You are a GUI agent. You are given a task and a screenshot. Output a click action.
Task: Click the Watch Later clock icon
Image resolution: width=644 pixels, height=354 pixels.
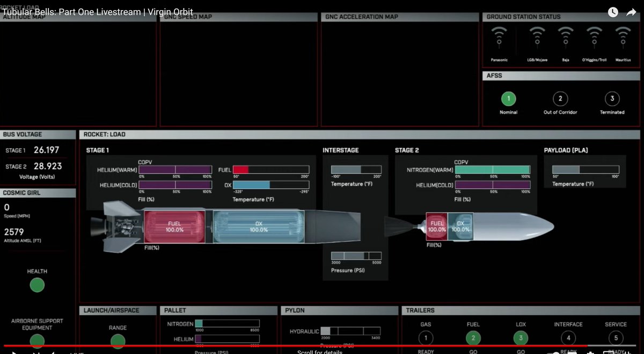[612, 12]
